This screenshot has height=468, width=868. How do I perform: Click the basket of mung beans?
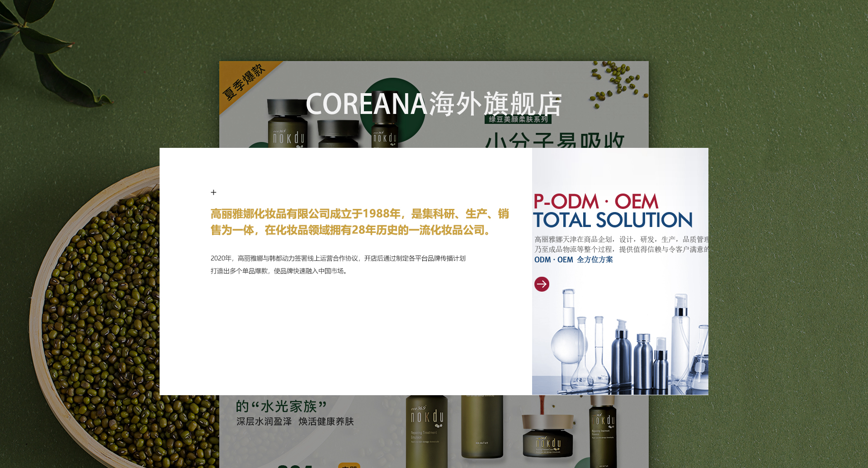[124, 317]
